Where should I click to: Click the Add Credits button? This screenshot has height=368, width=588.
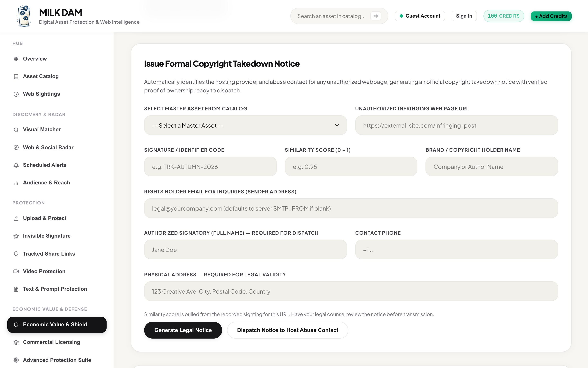click(x=551, y=16)
